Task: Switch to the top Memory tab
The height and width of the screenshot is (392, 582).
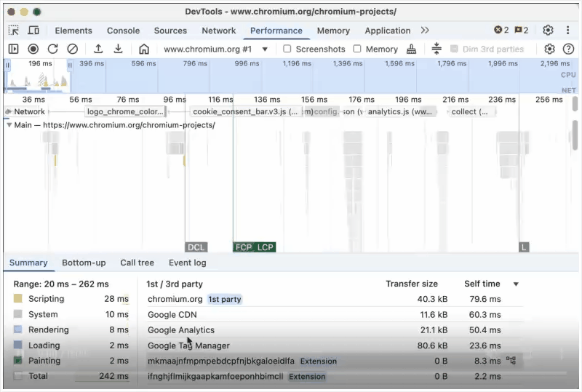Action: 333,31
